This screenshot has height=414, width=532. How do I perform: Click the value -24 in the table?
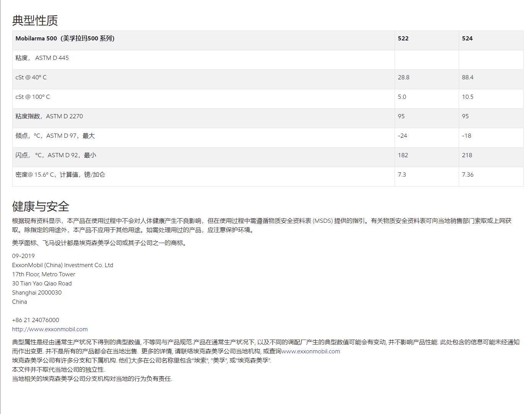point(402,136)
